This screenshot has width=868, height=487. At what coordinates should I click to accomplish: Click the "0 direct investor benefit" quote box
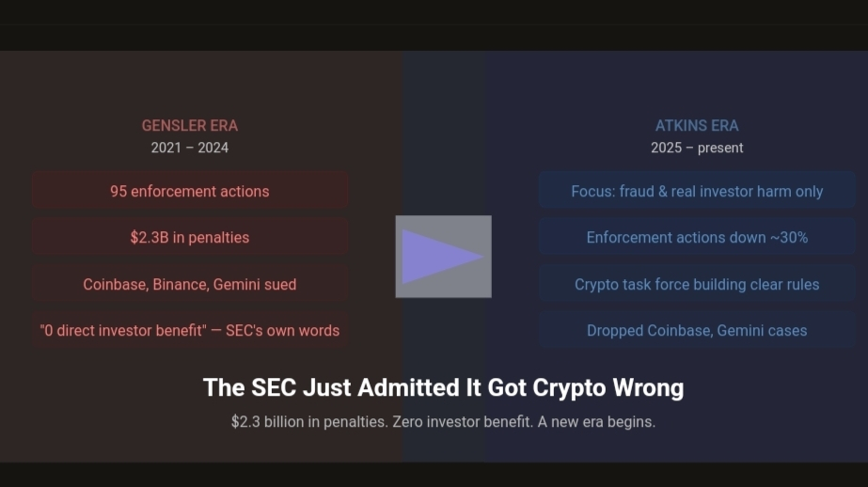click(x=190, y=330)
